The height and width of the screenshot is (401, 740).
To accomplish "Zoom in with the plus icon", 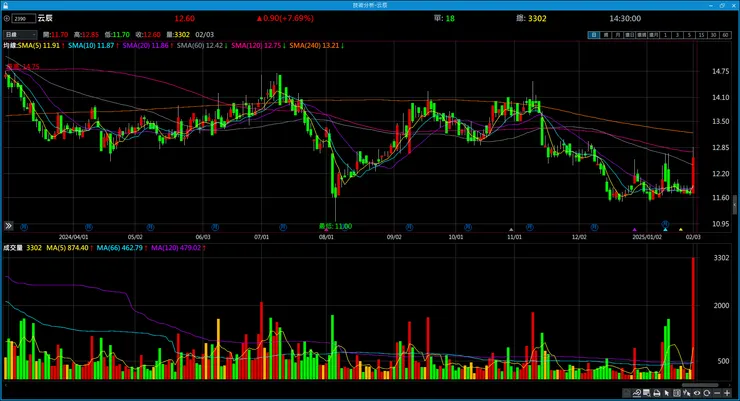I will pyautogui.click(x=727, y=393).
